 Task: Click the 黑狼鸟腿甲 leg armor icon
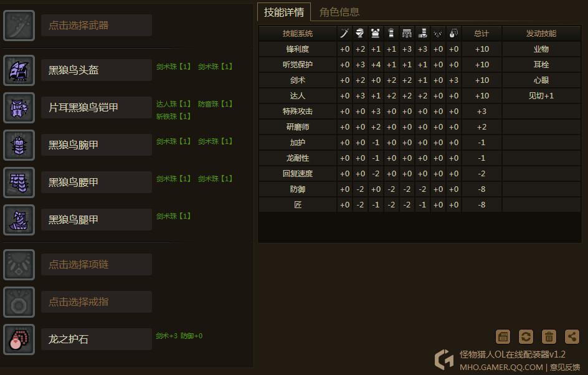click(x=19, y=220)
